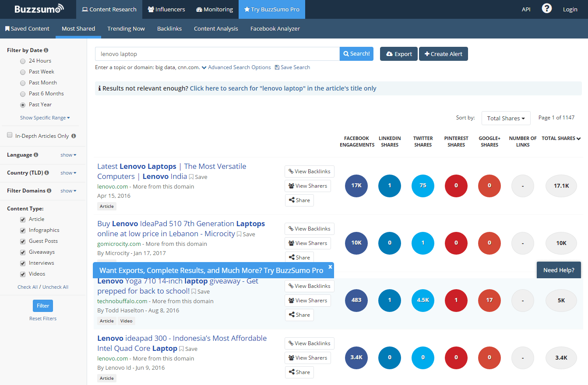Select the Past Month radio button
The image size is (588, 385).
click(x=23, y=83)
